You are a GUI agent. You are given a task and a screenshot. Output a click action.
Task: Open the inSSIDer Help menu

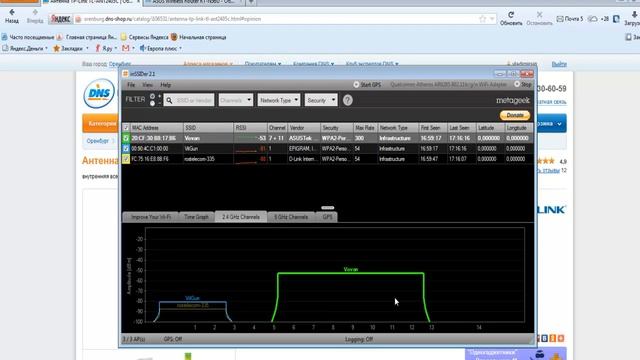(x=165, y=85)
